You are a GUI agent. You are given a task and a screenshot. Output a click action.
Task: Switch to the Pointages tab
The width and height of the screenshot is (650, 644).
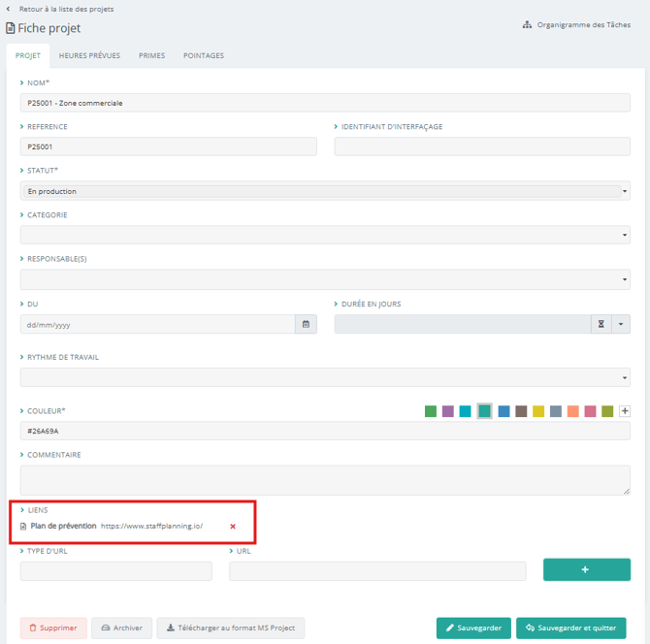point(204,56)
